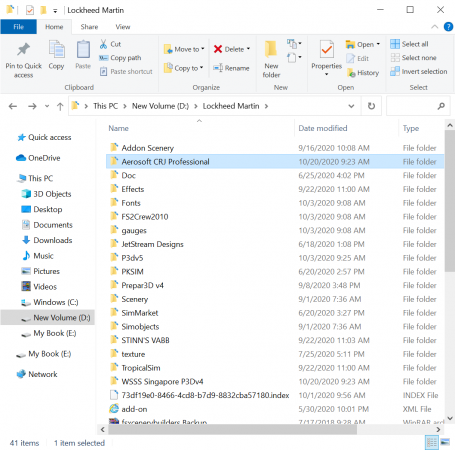Refresh the current folder view
Image resolution: width=455 pixels, height=450 pixels.
click(371, 106)
